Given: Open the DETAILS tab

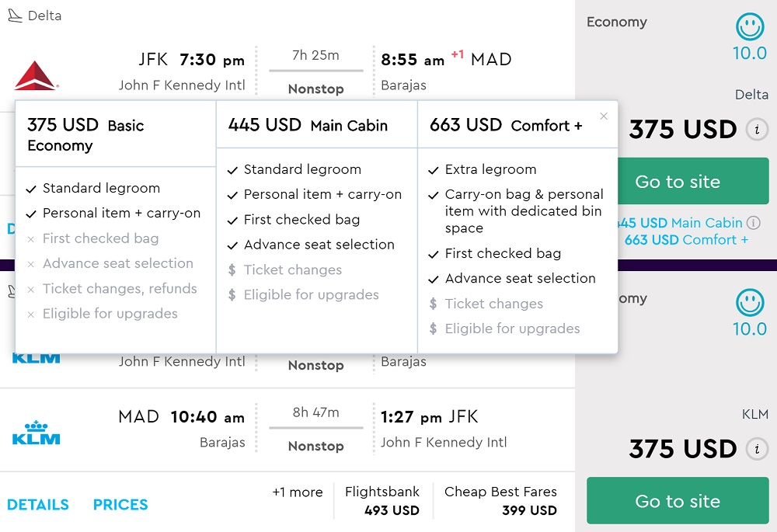Looking at the screenshot, I should pos(38,505).
